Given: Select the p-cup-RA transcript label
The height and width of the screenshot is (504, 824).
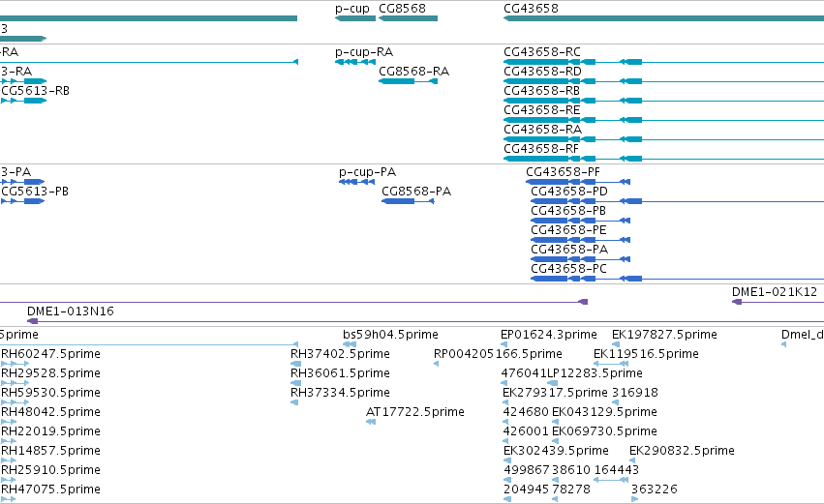Looking at the screenshot, I should (x=364, y=52).
